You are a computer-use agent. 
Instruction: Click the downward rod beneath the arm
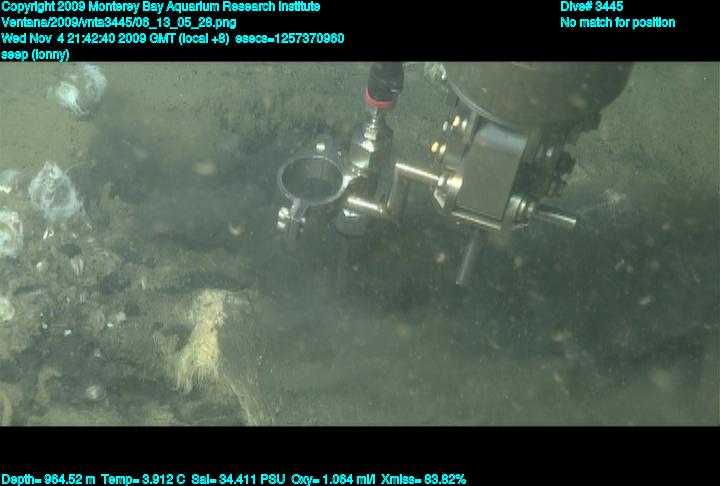(466, 260)
